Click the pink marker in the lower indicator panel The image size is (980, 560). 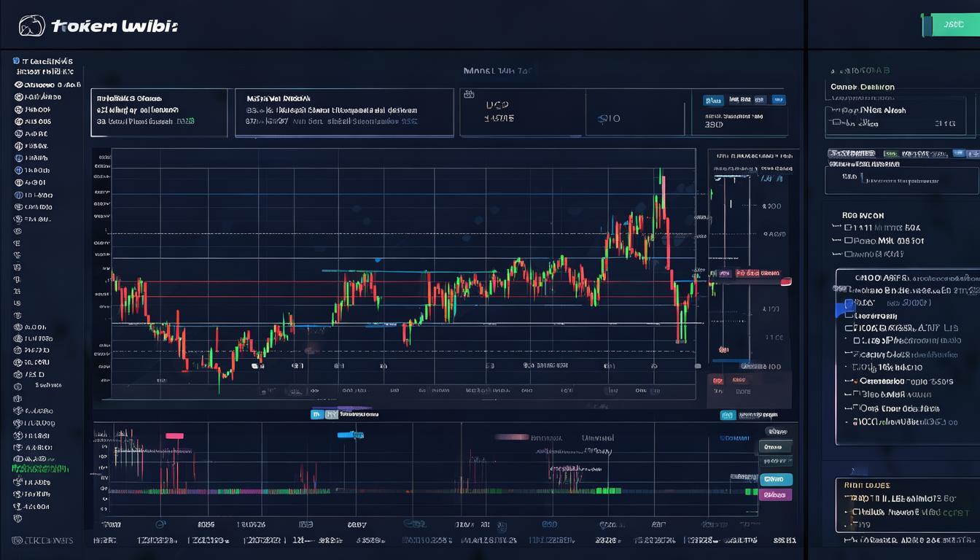click(x=174, y=436)
